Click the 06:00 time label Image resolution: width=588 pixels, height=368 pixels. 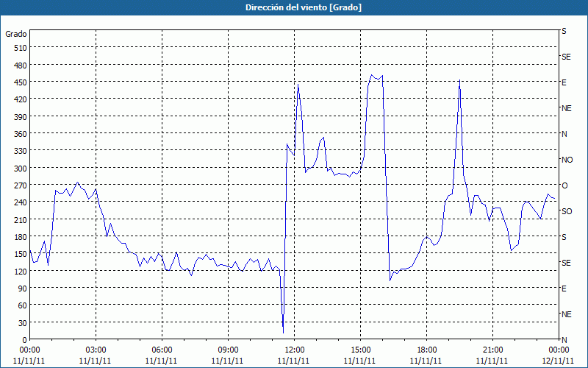pyautogui.click(x=162, y=350)
